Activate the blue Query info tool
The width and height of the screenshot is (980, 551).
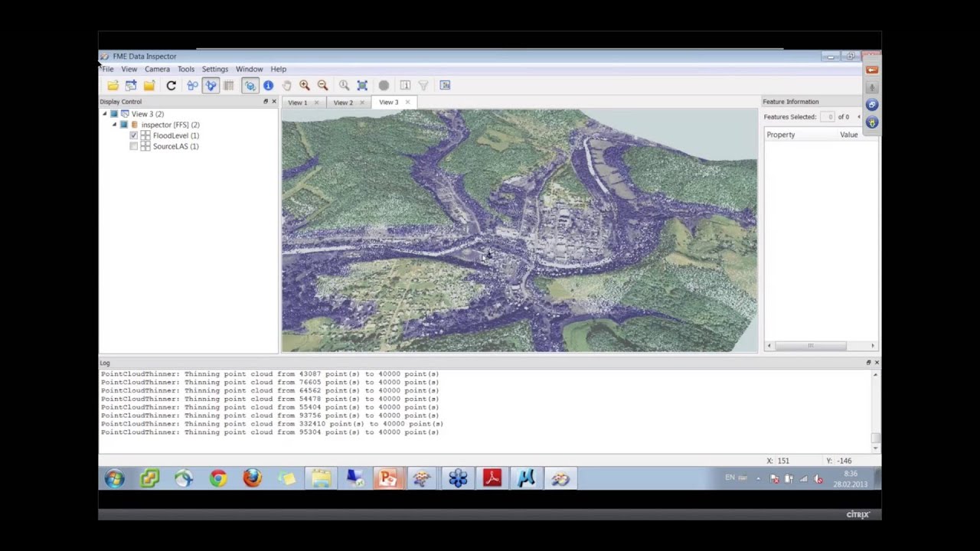[268, 86]
